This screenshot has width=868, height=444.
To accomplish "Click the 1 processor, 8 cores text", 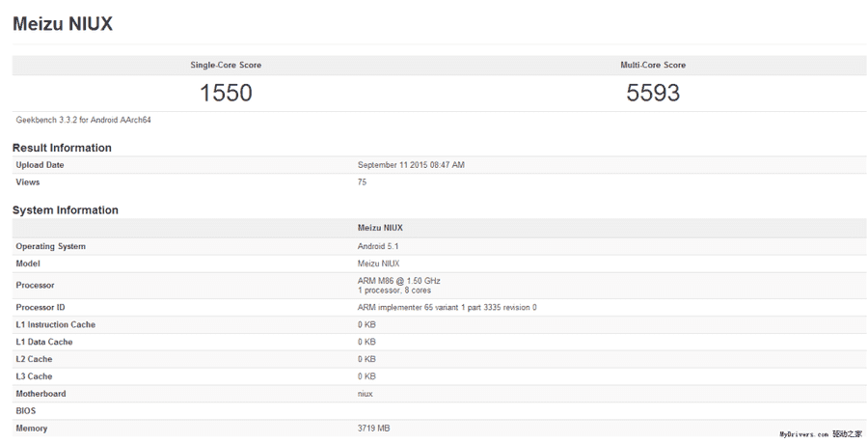I will [x=394, y=290].
